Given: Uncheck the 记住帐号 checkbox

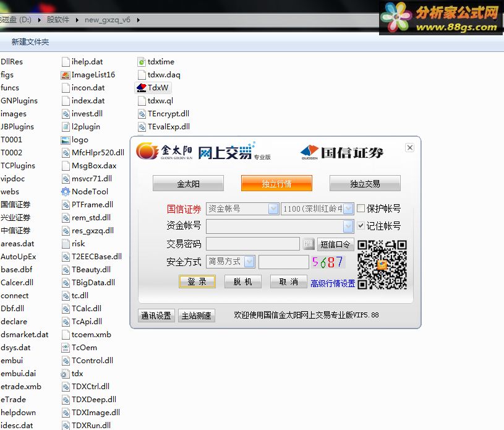Looking at the screenshot, I should (x=361, y=225).
